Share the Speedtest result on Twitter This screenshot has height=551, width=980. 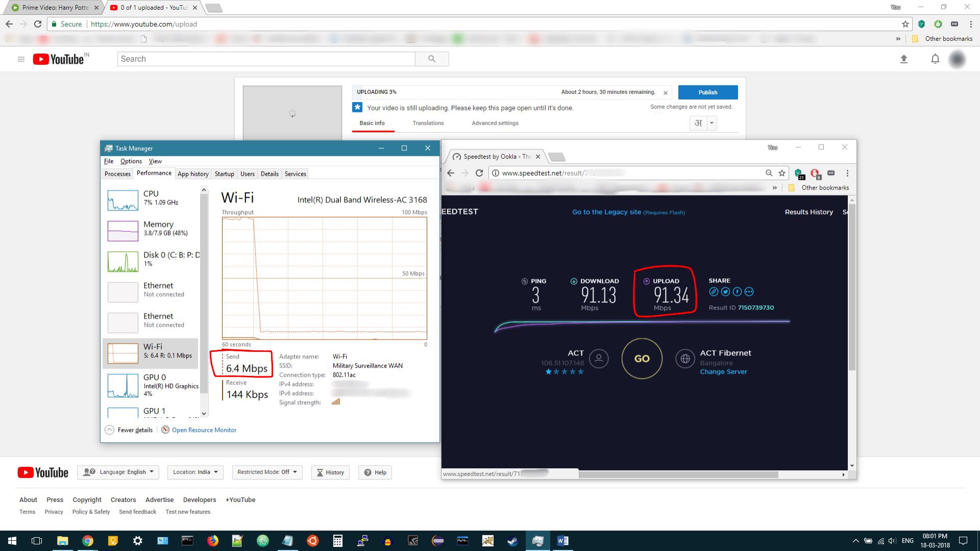pos(725,292)
